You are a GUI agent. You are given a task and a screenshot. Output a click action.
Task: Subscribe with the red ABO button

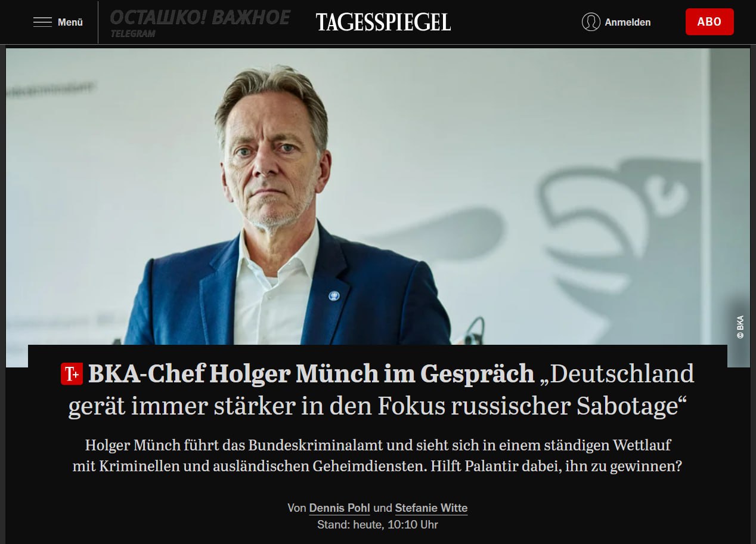(709, 22)
